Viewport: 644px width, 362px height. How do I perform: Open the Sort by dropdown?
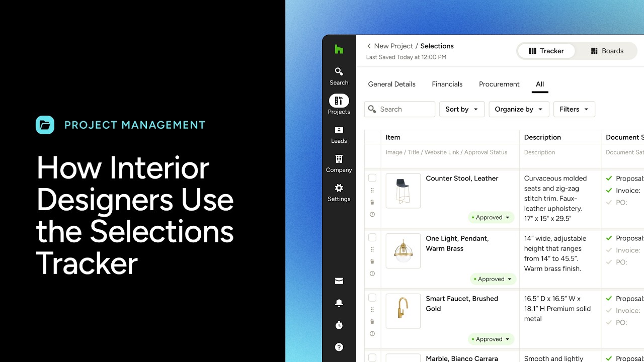pos(462,109)
